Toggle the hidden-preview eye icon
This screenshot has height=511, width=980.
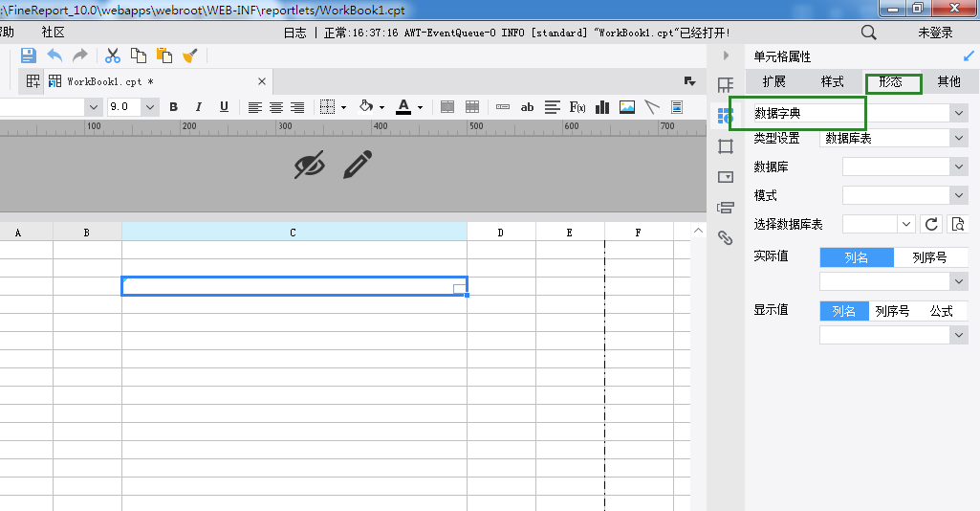[310, 165]
